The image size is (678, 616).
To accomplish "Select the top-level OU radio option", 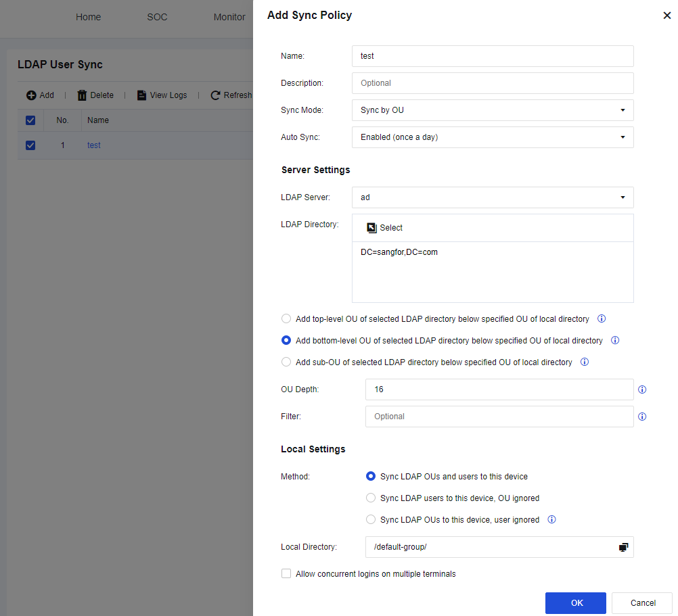I will point(286,318).
